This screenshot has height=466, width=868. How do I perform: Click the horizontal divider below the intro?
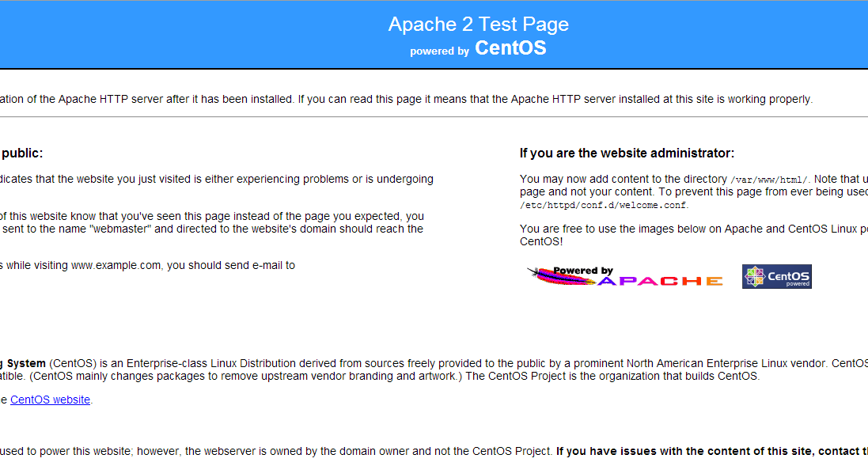coord(434,117)
